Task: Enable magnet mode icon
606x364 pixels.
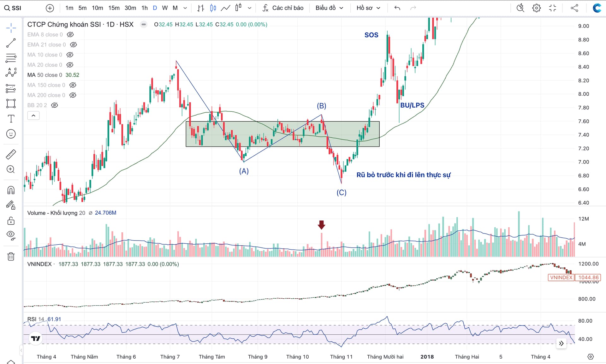Action: pos(11,190)
